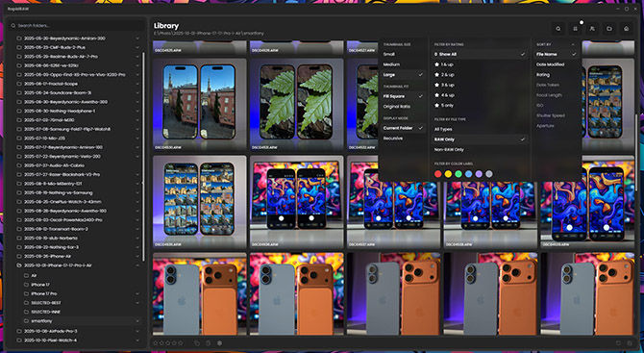The width and height of the screenshot is (644, 353).
Task: Filter by purple color label
Action: click(479, 174)
